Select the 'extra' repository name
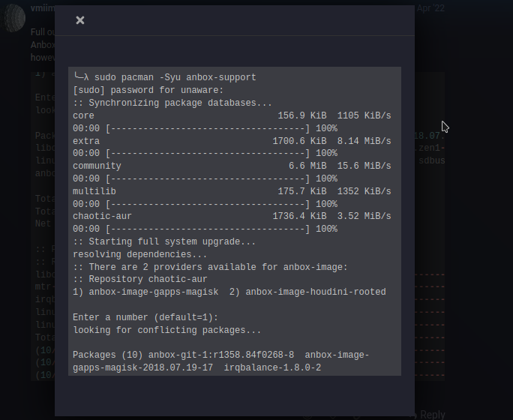 (x=86, y=141)
